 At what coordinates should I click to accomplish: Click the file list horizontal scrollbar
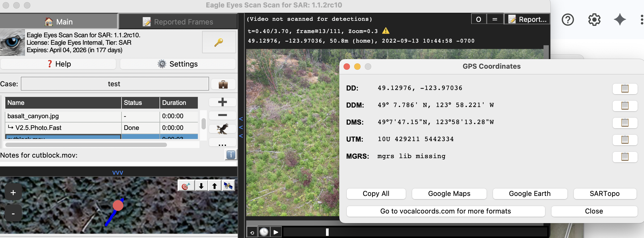click(86, 145)
